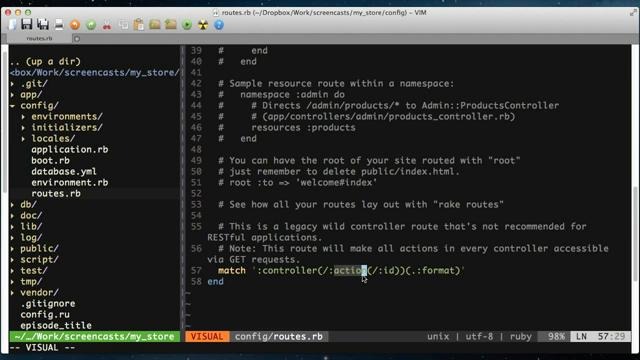Click the Copy toolbar icon
The width and height of the screenshot is (640, 360).
tap(123, 25)
